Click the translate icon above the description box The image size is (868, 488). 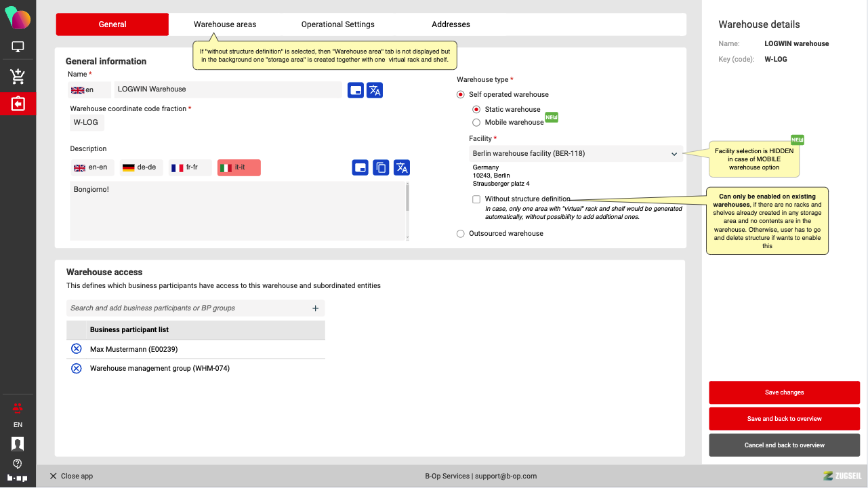pos(402,167)
